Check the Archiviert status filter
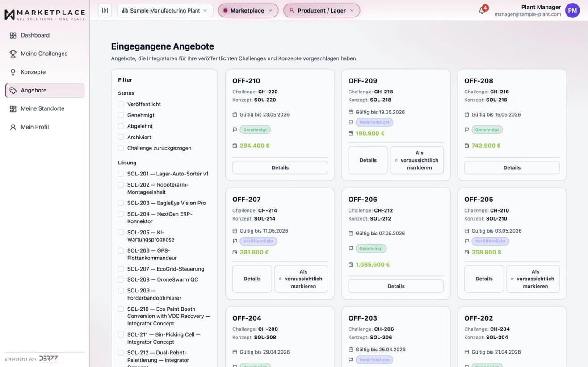 point(121,137)
